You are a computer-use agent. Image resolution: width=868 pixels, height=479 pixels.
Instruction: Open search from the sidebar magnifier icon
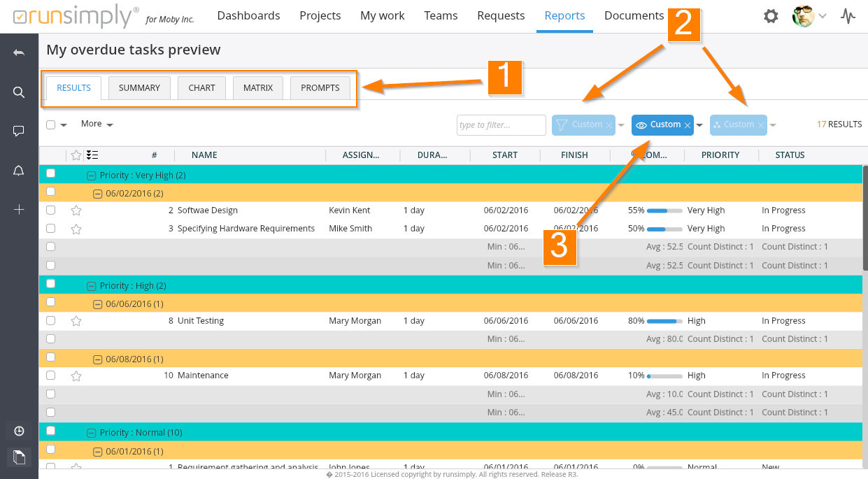(19, 92)
